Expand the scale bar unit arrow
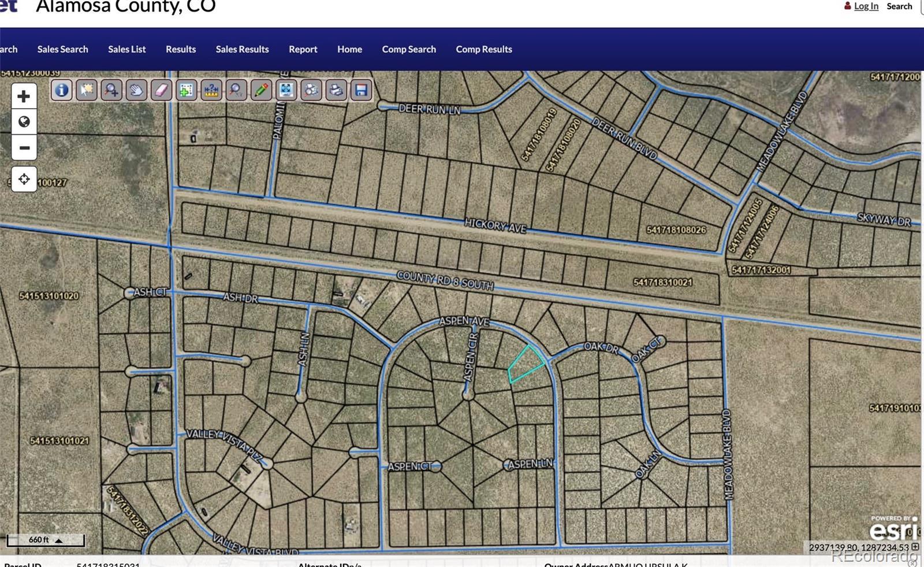The width and height of the screenshot is (924, 567). [x=59, y=540]
